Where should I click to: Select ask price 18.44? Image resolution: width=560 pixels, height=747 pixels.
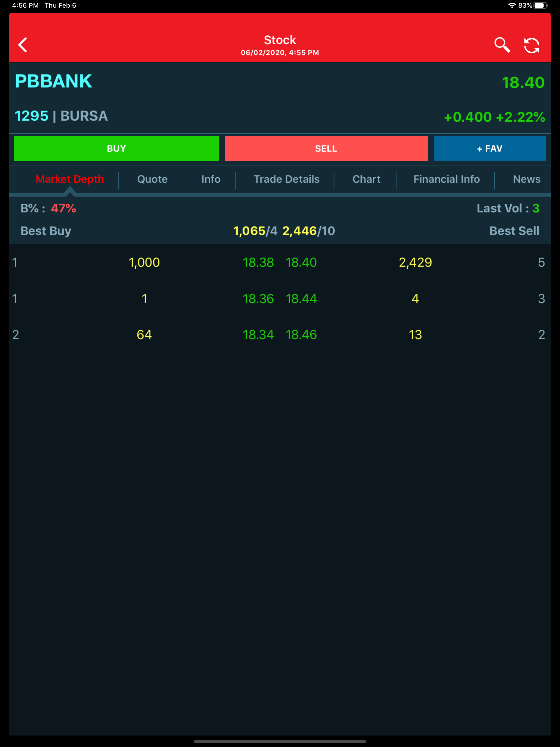pyautogui.click(x=301, y=299)
